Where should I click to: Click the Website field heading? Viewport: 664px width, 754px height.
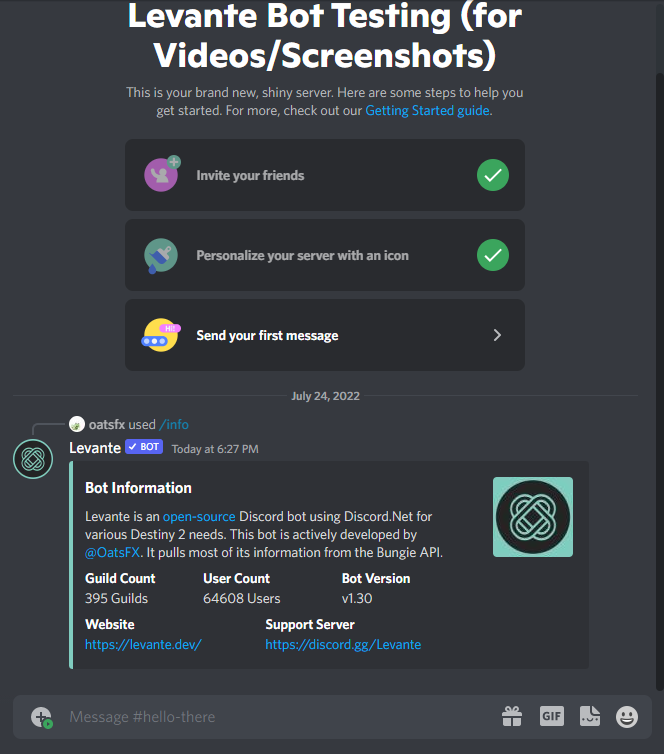(110, 625)
